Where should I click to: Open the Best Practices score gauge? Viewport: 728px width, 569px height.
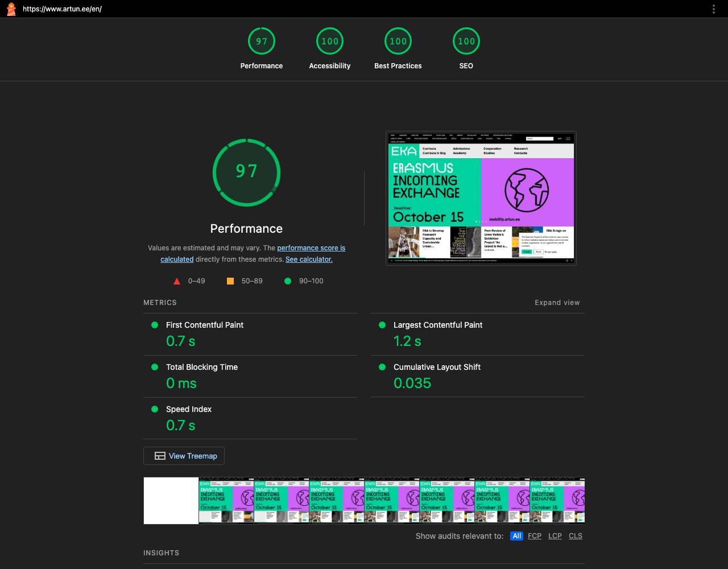click(398, 49)
